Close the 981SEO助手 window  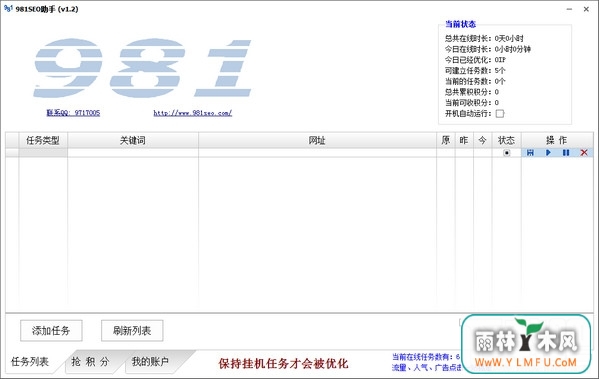586,9
